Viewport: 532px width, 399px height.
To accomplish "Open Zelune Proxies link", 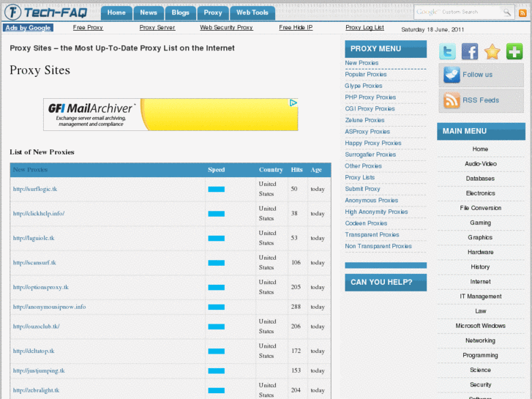I will click(x=364, y=120).
